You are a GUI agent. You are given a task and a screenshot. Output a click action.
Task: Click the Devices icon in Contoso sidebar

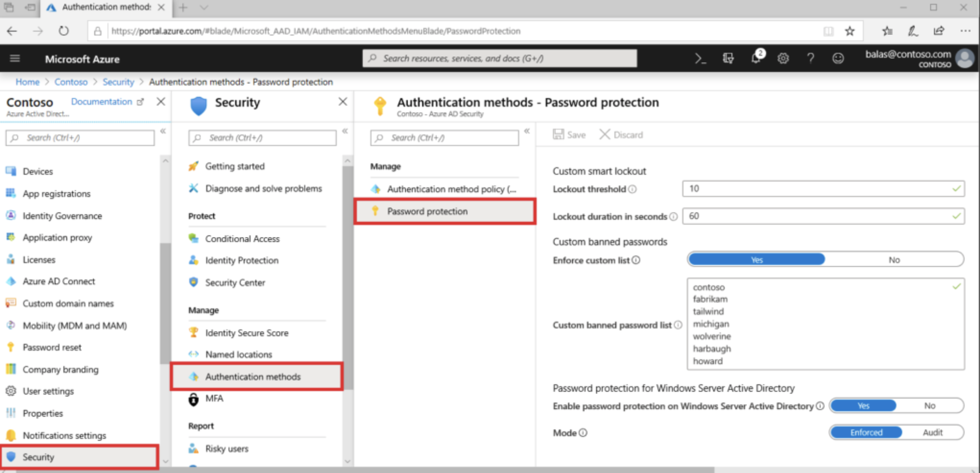pyautogui.click(x=11, y=171)
